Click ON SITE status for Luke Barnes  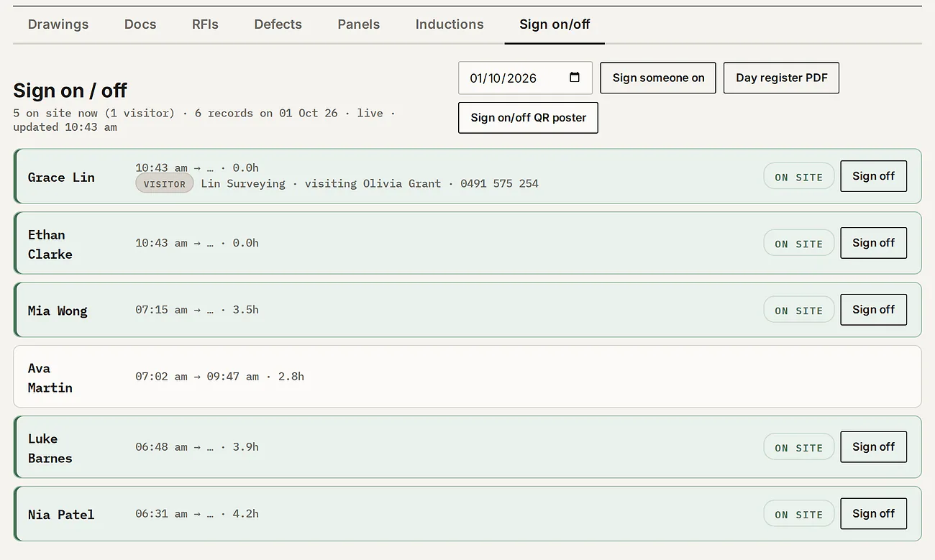(x=798, y=448)
